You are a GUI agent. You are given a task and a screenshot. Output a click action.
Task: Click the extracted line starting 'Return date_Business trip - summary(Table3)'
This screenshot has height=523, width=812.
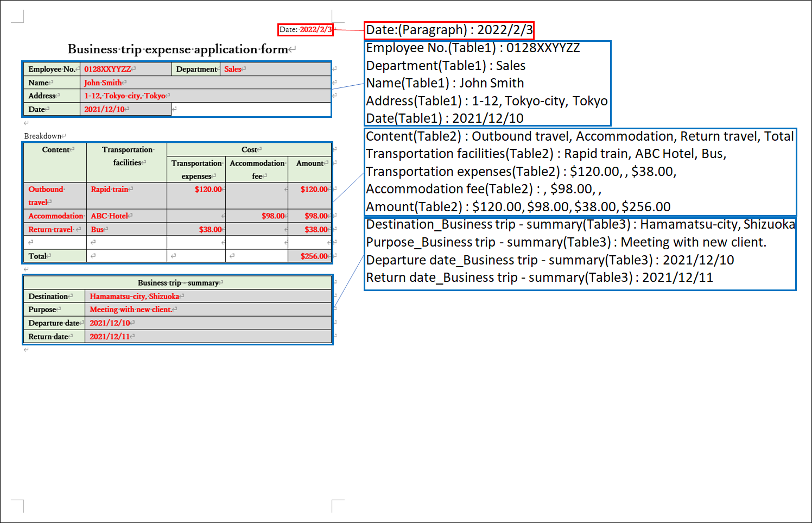(x=540, y=278)
